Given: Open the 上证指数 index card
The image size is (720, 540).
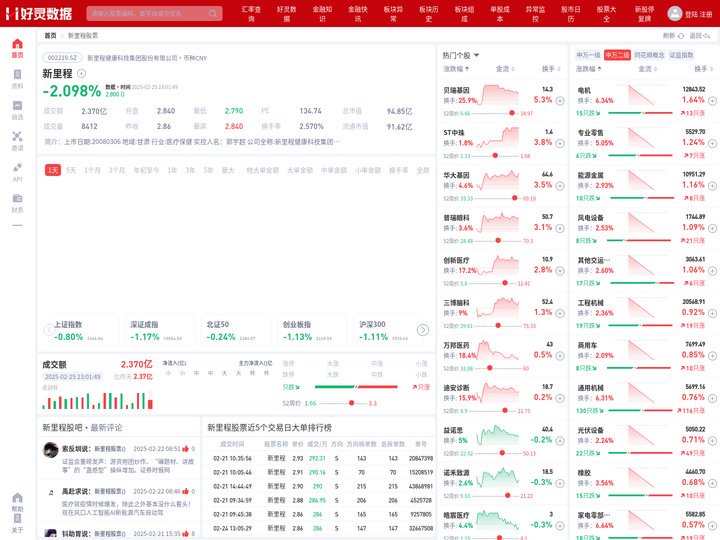Looking at the screenshot, I should [82, 331].
